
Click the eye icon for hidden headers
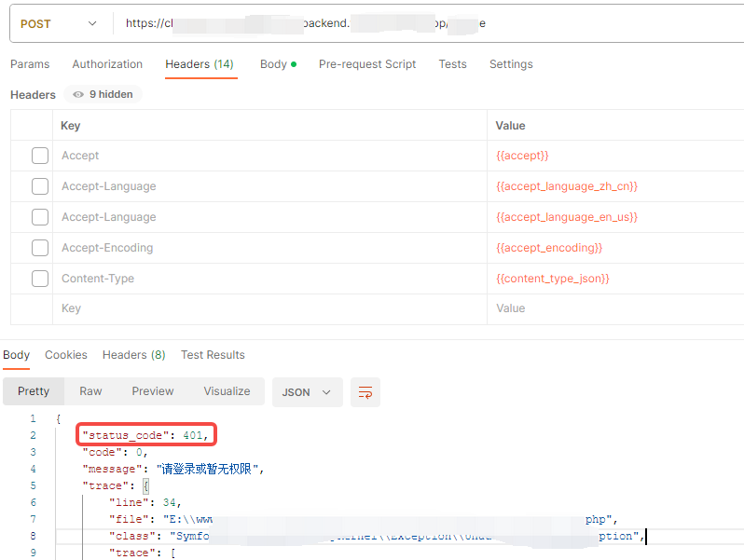[x=78, y=95]
